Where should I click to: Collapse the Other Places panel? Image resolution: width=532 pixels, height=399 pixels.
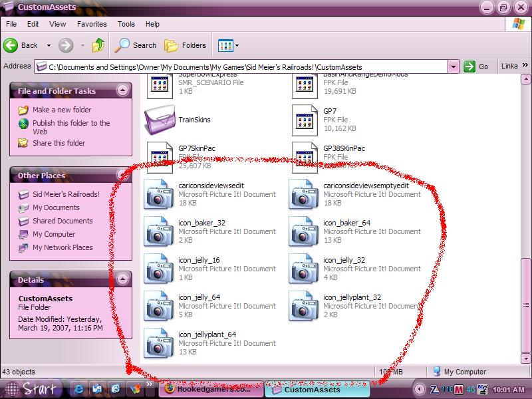tap(122, 174)
